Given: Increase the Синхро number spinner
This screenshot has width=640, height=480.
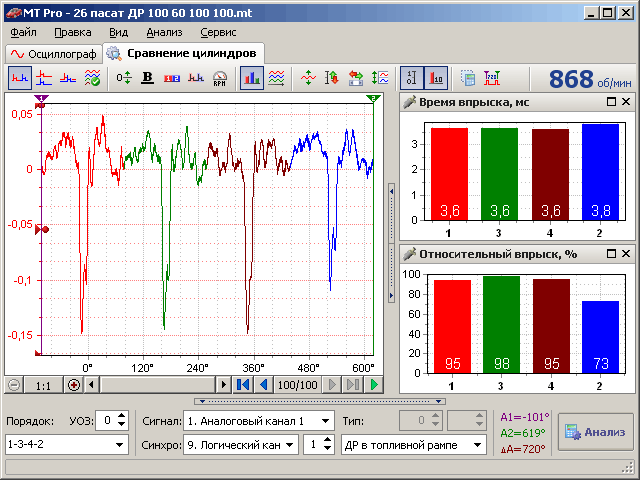Looking at the screenshot, I should 327,440.
